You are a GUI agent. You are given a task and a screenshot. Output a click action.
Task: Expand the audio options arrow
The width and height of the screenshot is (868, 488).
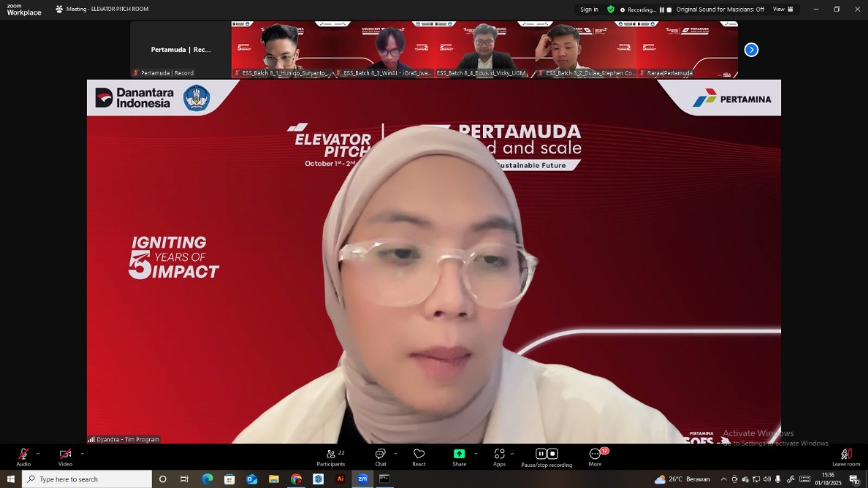tap(38, 453)
